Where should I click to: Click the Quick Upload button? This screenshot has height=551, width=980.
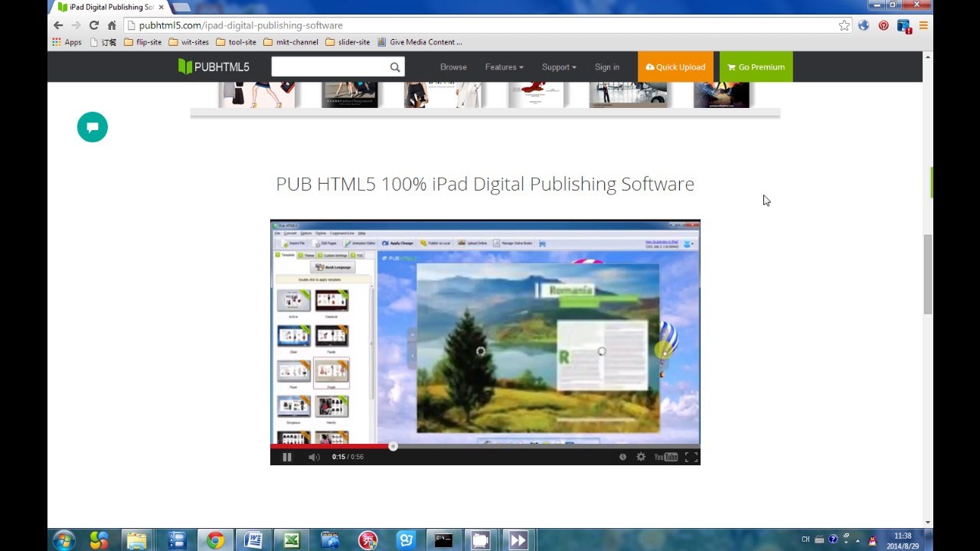(x=675, y=67)
